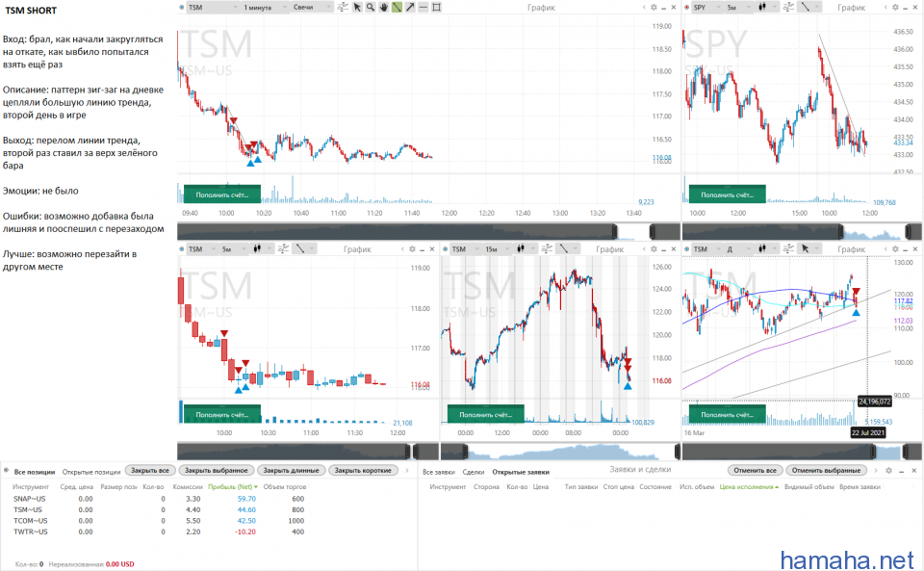Open SPY ticker dropdown
This screenshot has width=924, height=571.
706,8
